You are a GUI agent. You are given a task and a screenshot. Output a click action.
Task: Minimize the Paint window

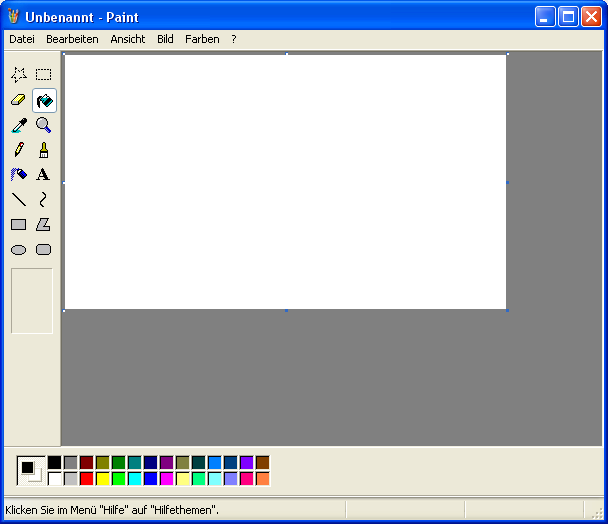coord(545,17)
